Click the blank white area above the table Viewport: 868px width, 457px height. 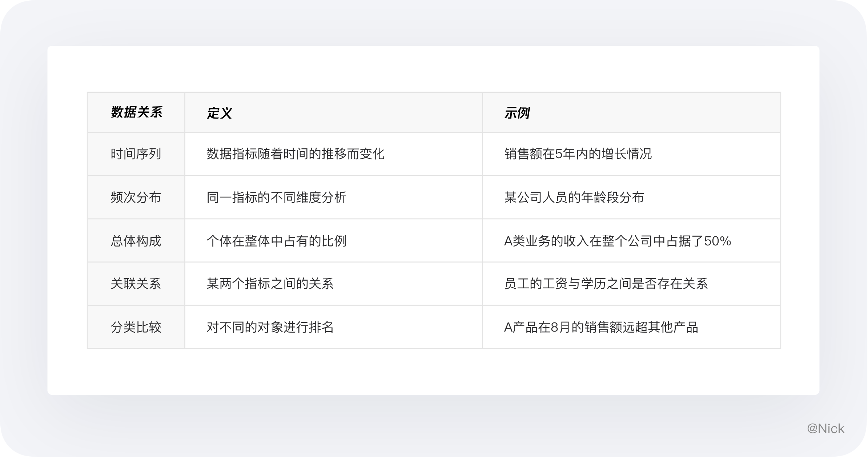[x=433, y=69]
